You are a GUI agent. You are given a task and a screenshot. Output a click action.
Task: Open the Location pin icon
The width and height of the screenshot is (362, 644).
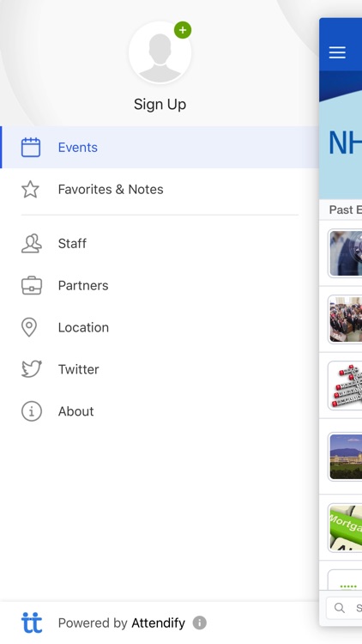pyautogui.click(x=29, y=327)
